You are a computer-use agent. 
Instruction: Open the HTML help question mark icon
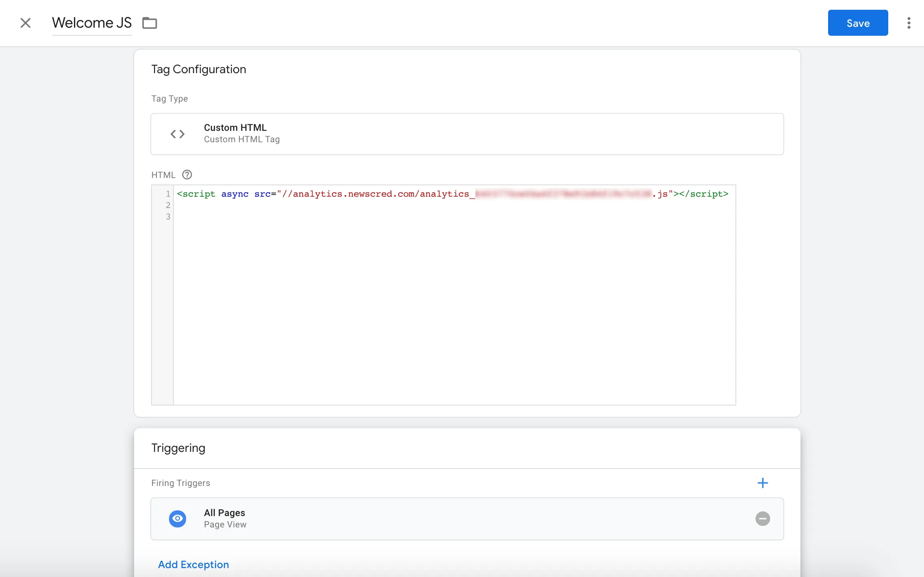point(187,175)
